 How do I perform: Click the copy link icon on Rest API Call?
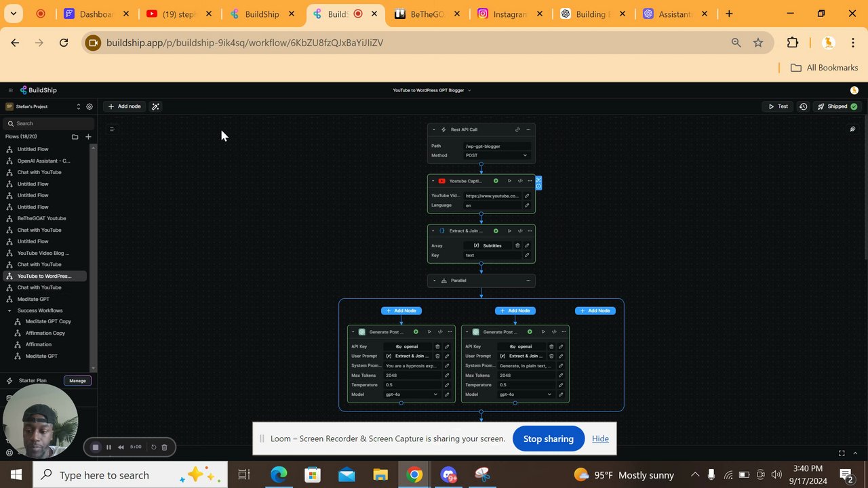[517, 129]
